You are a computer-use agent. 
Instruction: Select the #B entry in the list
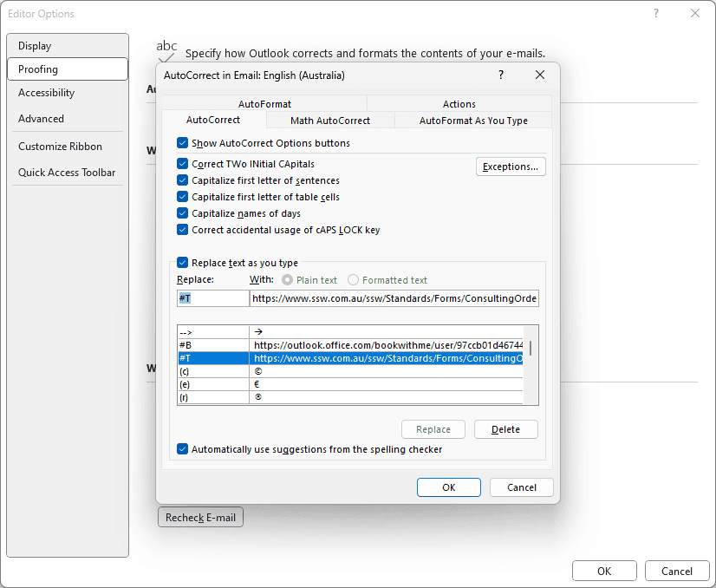[213, 345]
